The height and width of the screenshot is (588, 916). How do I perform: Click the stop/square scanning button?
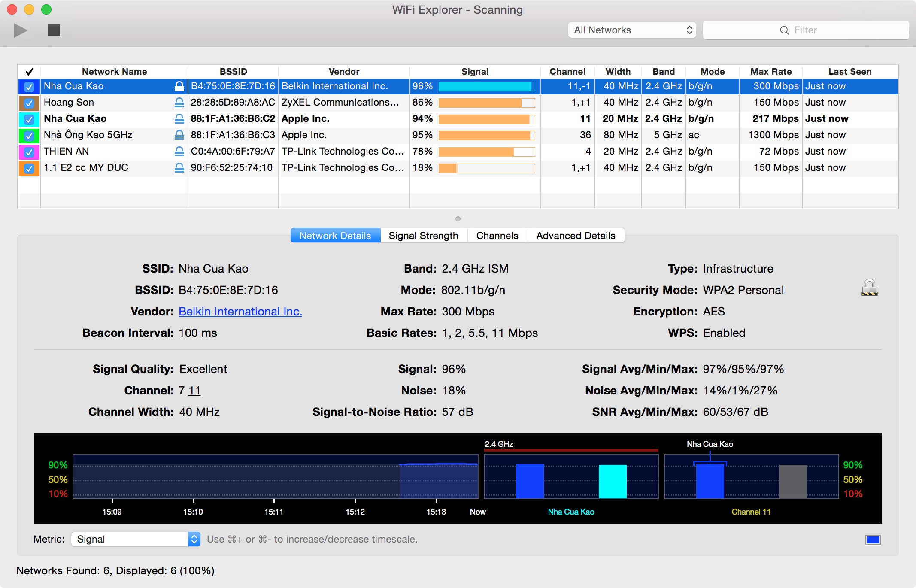pos(53,30)
